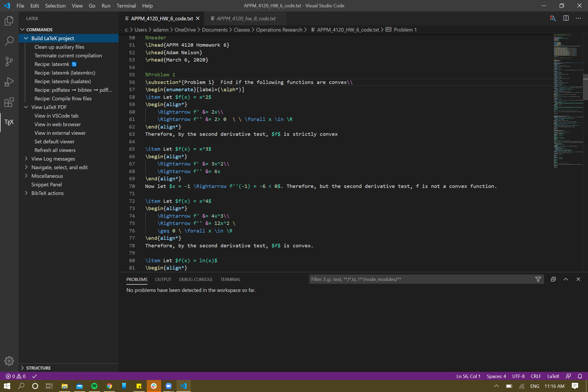The height and width of the screenshot is (392, 588).
Task: Open Source Control view in the activity bar
Action: pos(9,62)
